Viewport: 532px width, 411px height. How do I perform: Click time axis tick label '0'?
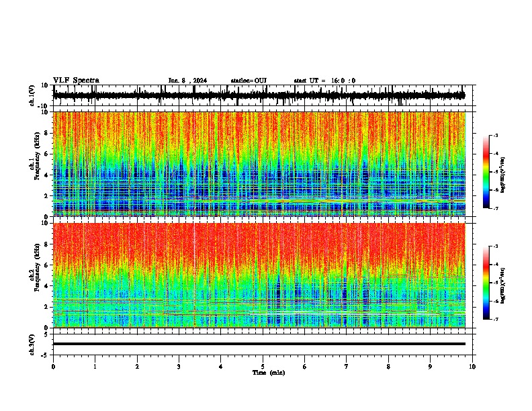tap(53, 367)
